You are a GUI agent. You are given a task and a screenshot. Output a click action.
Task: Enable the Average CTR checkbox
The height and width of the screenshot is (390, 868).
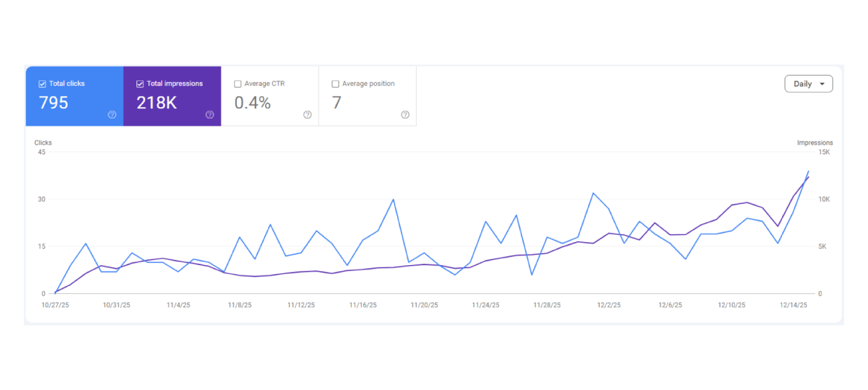pyautogui.click(x=238, y=84)
